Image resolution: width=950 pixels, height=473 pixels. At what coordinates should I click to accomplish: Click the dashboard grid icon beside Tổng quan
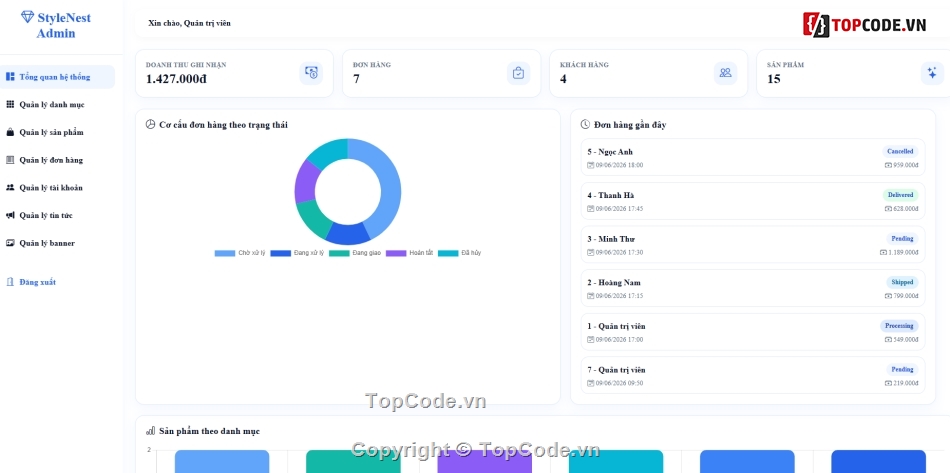tap(10, 76)
